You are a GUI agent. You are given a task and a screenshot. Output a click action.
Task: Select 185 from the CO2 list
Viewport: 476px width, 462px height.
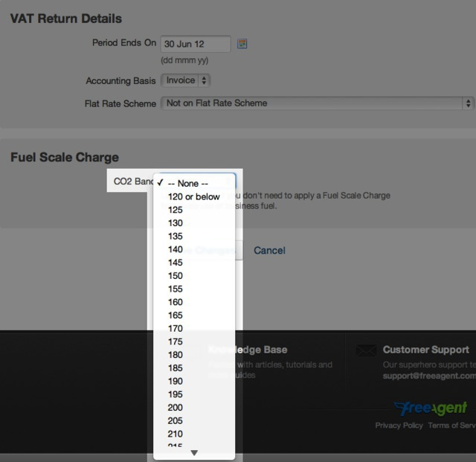tap(176, 368)
